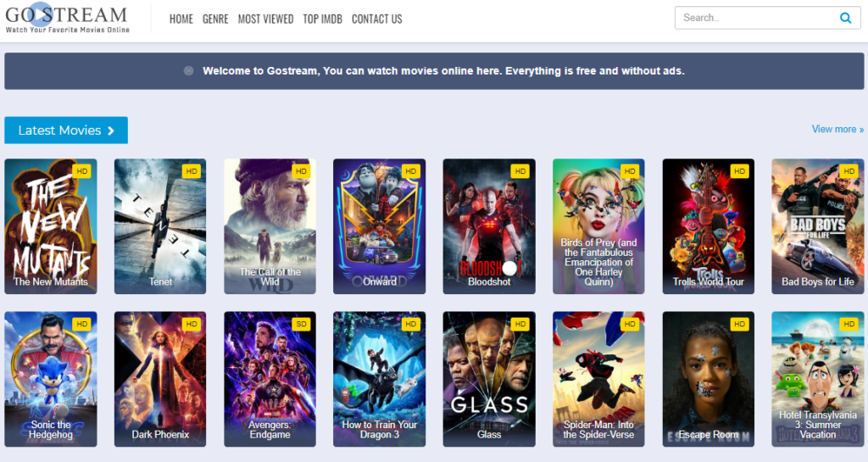Open Bad Boys for Life poster
This screenshot has height=462, width=868.
coord(818,226)
